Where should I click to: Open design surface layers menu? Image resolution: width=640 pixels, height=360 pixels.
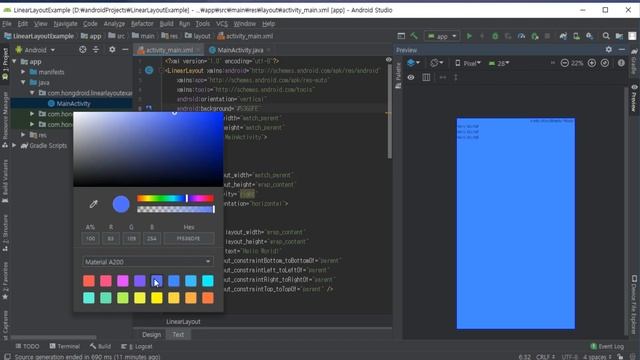413,63
